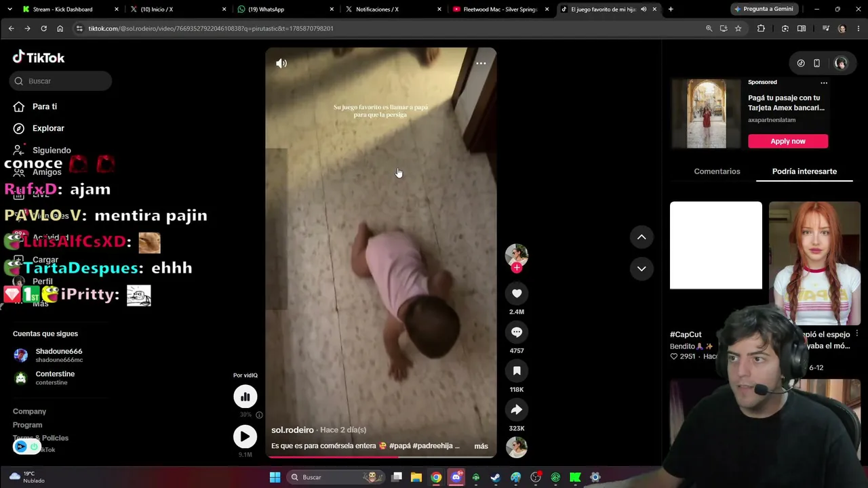The image size is (868, 488).
Task: Open the video's three-dot options menu
Action: pyautogui.click(x=481, y=63)
